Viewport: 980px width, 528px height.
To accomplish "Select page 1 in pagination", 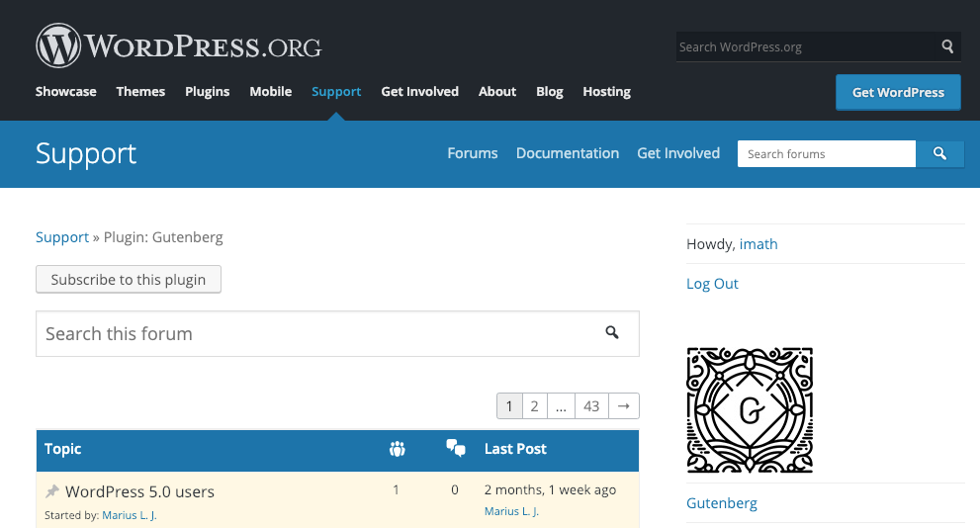I will click(x=509, y=406).
